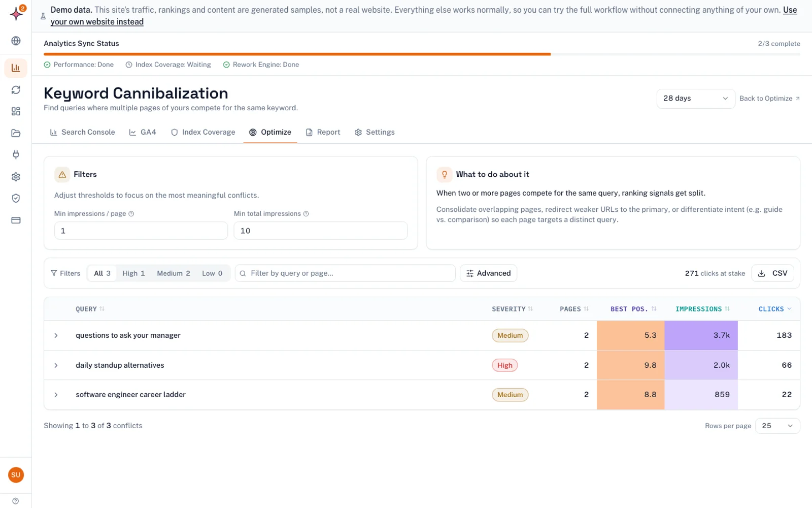Open the Report tab

click(x=323, y=132)
